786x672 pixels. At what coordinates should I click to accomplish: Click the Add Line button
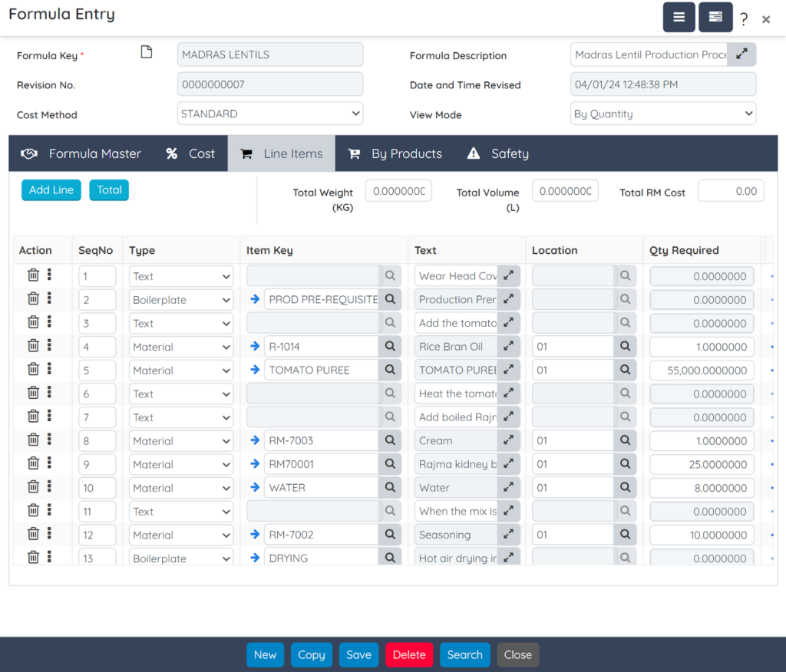(51, 190)
